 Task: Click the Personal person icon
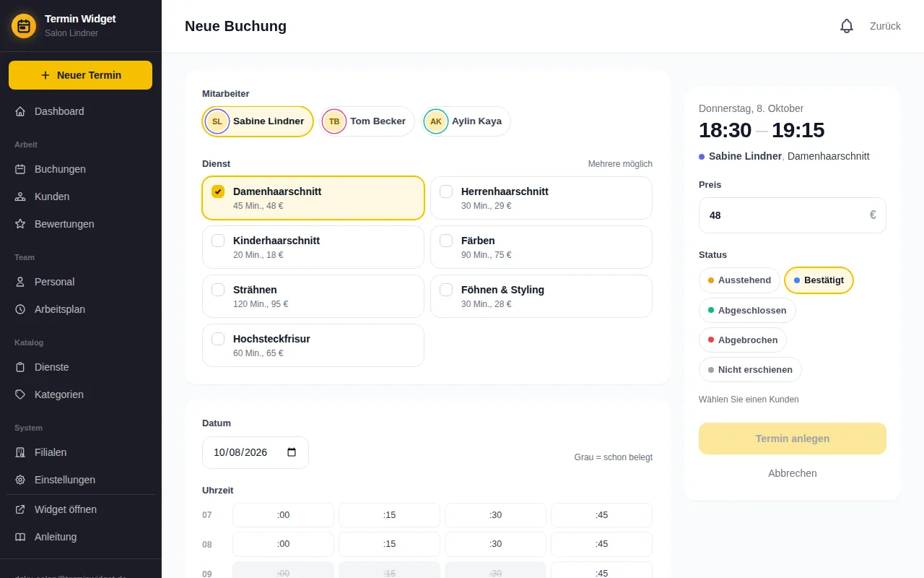click(20, 282)
